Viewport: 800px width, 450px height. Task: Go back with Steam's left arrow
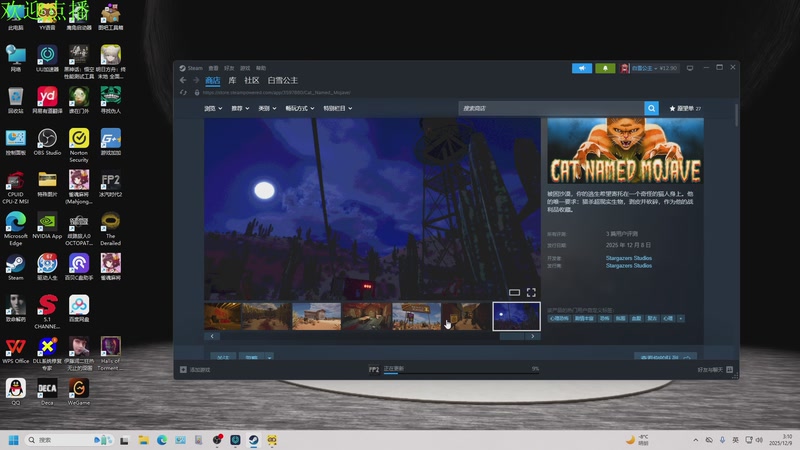click(183, 80)
